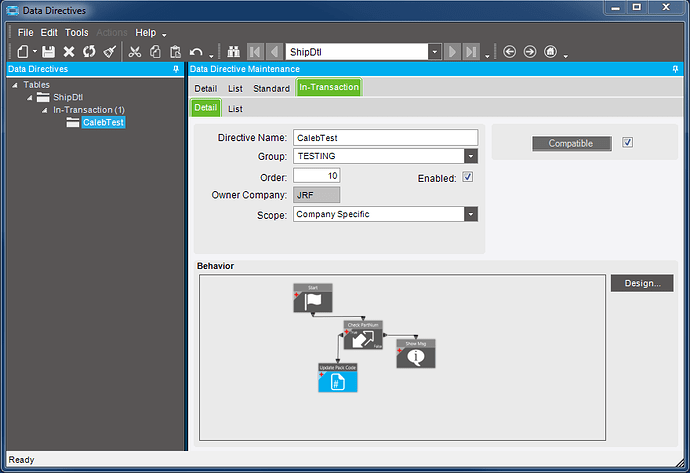Select the In-Transaction tab
The height and width of the screenshot is (473, 690).
tap(329, 87)
